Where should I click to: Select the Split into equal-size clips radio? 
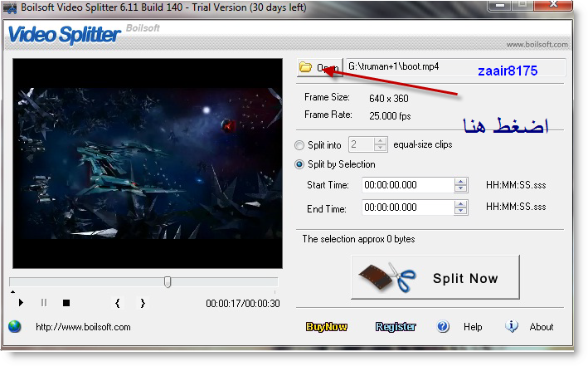point(299,145)
